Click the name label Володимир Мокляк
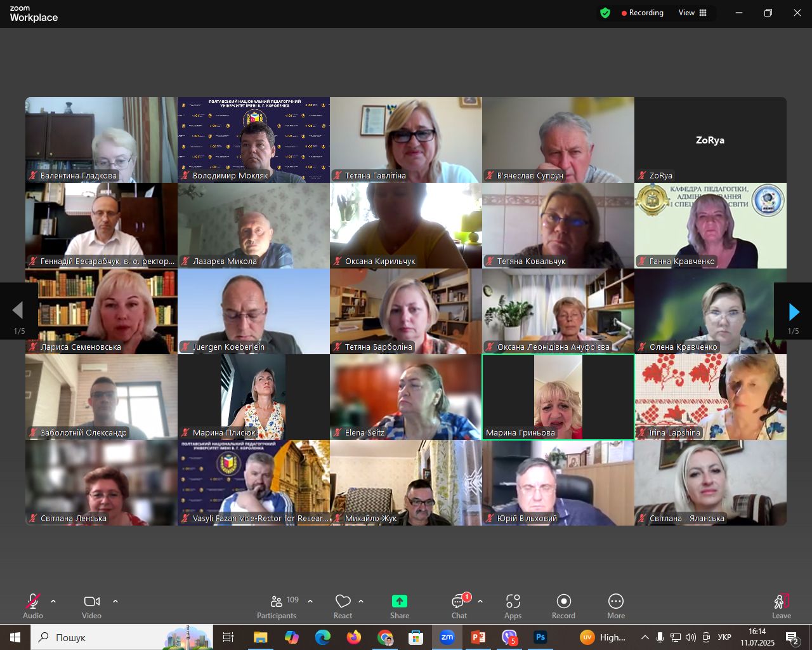This screenshot has height=650, width=812. tap(230, 176)
